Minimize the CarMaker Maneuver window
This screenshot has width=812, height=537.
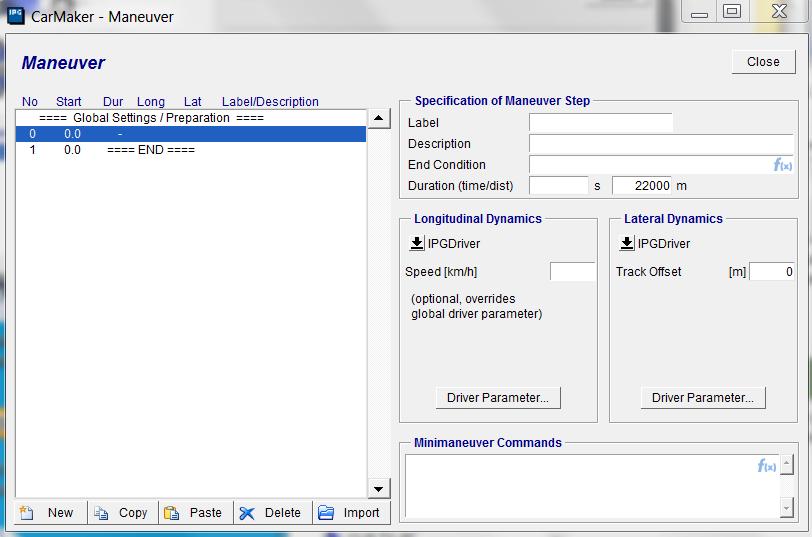pyautogui.click(x=699, y=12)
